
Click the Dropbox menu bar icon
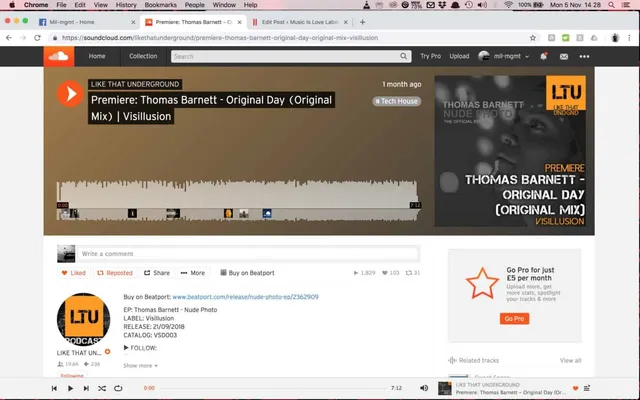(442, 5)
